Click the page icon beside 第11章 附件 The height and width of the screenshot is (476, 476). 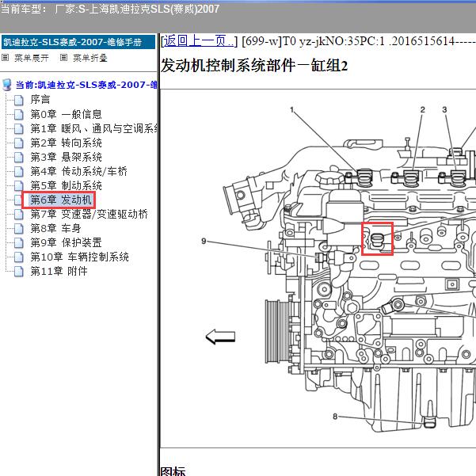19,272
